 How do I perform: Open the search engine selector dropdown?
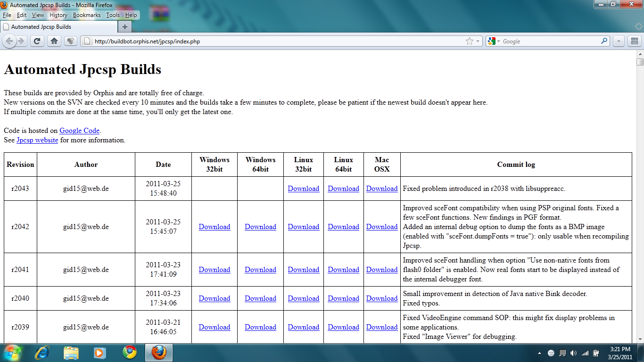click(x=494, y=41)
